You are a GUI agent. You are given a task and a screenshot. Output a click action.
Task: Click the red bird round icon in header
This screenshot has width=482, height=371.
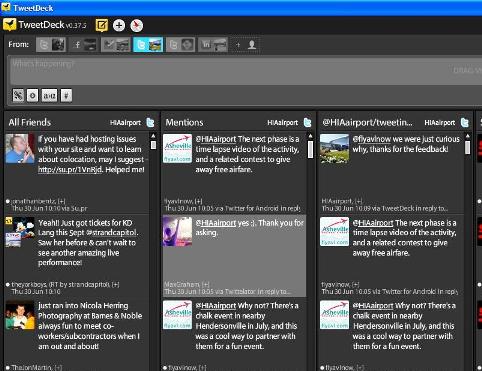(x=136, y=25)
